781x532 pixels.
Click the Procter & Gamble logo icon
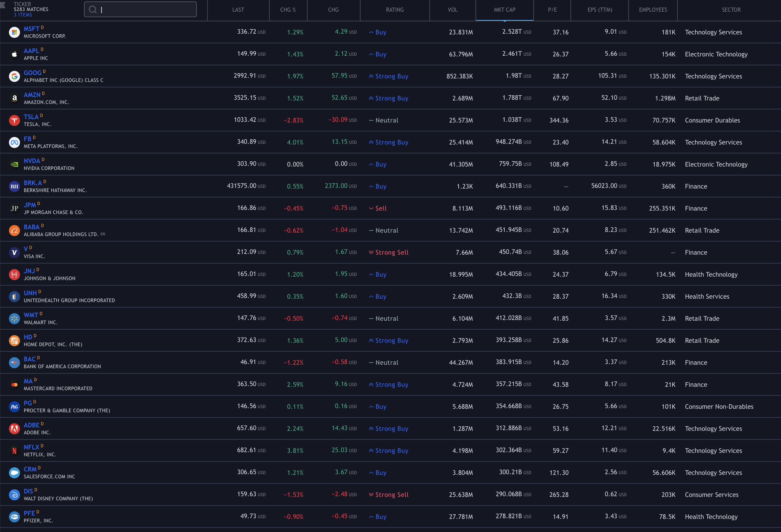[14, 406]
